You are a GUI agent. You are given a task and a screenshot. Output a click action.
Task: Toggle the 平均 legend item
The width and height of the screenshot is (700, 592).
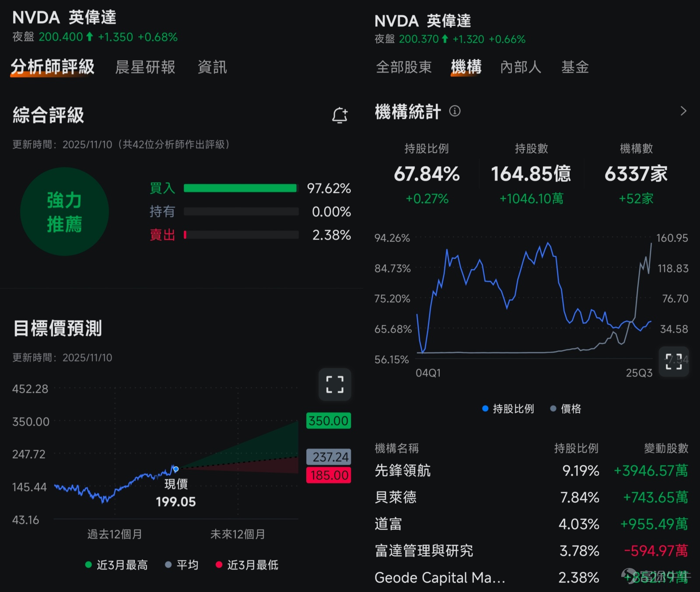pos(182,565)
